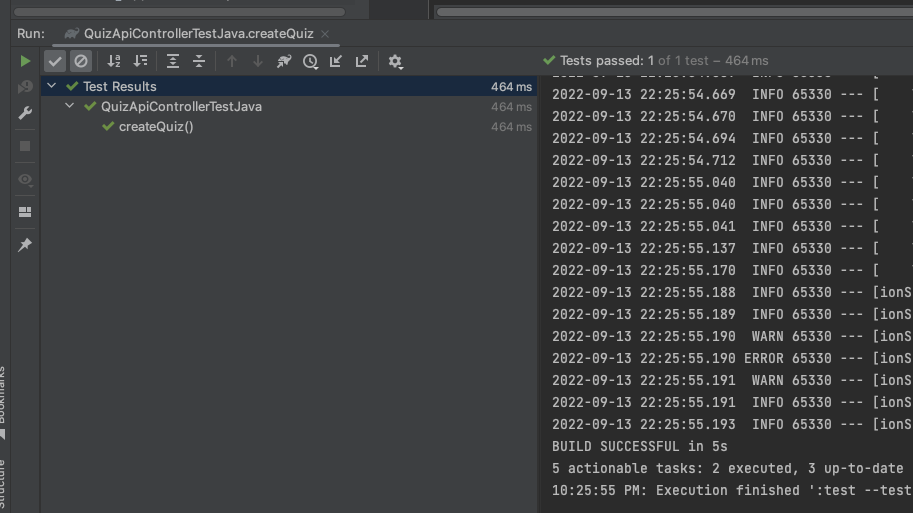Screen dimensions: 913x513
Task: Click the 464 ms time on createQuiz row
Action: [x=511, y=127]
